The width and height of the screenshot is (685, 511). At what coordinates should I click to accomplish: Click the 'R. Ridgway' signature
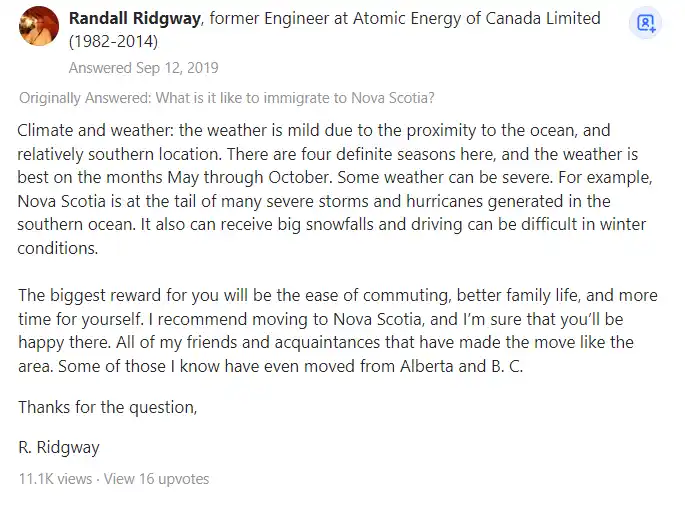coord(59,447)
